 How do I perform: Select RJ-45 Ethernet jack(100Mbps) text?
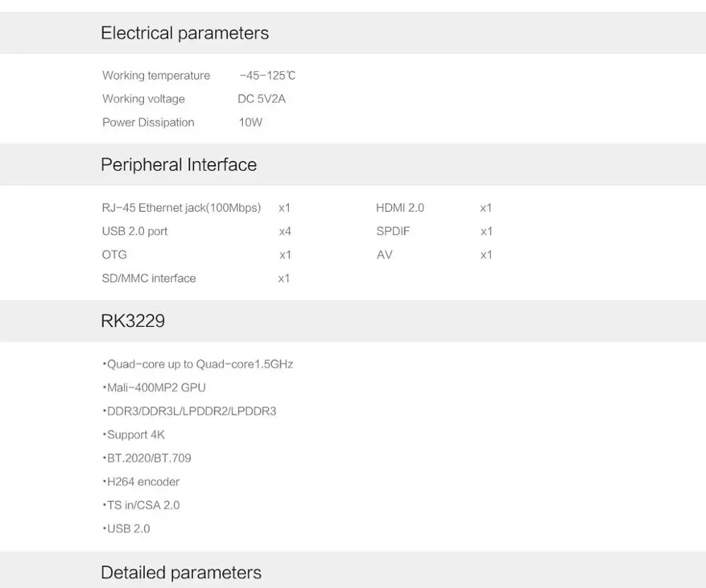tap(181, 208)
